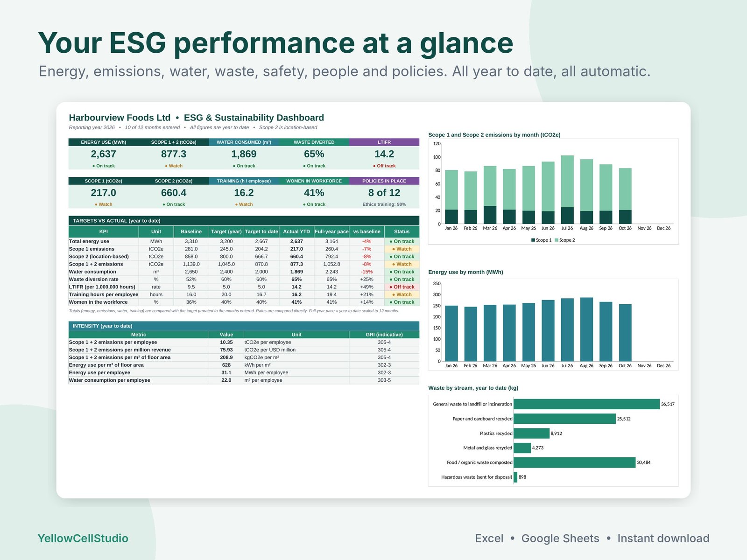Click the Energy Use card value "2,637"
The height and width of the screenshot is (560, 747).
tap(104, 154)
